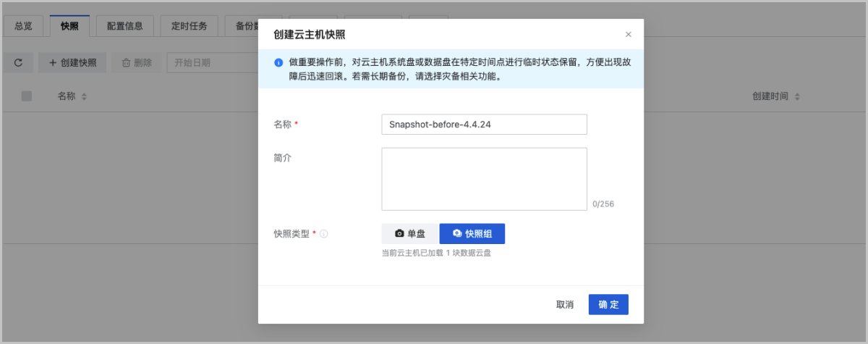The height and width of the screenshot is (344, 868).
Task: Open the 配置信息 tab
Action: click(124, 26)
